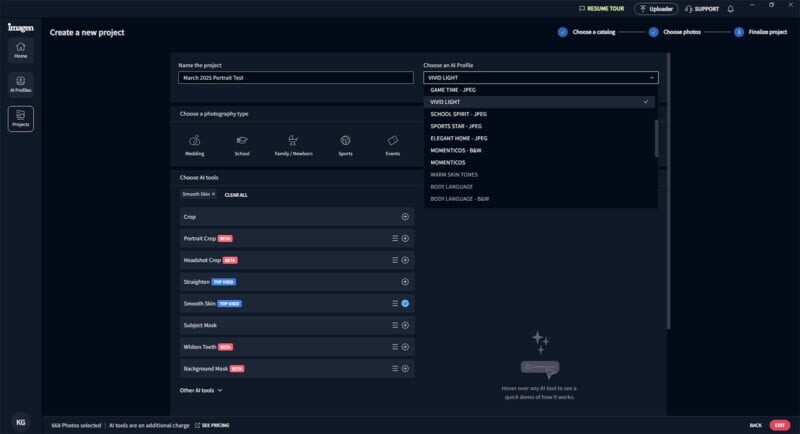Open AI Profiles in sidebar
Screen dimensions: 800x434
21,84
